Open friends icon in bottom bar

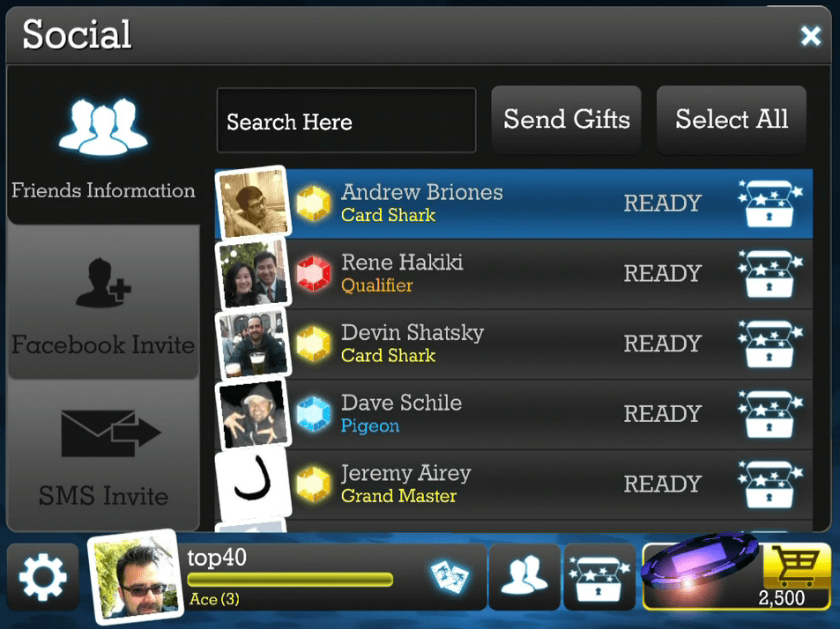524,577
